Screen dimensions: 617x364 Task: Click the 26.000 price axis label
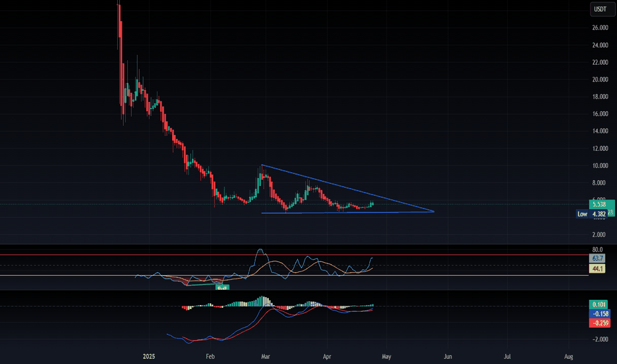(600, 28)
